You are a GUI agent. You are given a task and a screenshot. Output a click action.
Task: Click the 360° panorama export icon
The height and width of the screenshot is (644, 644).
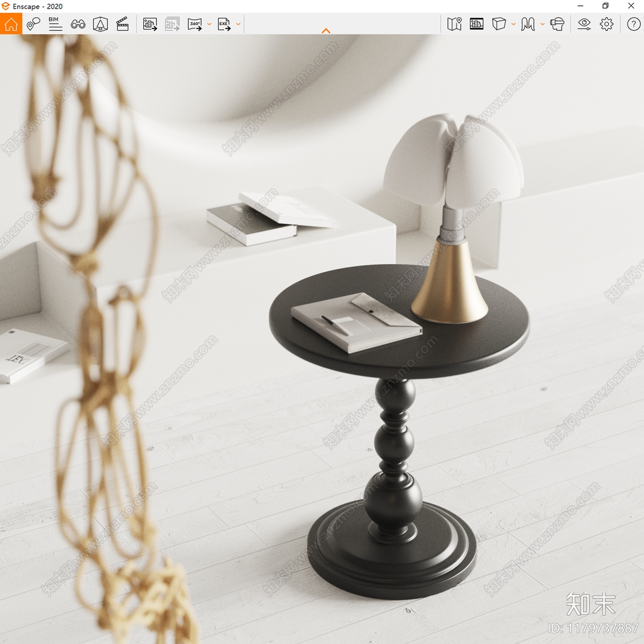pyautogui.click(x=195, y=24)
